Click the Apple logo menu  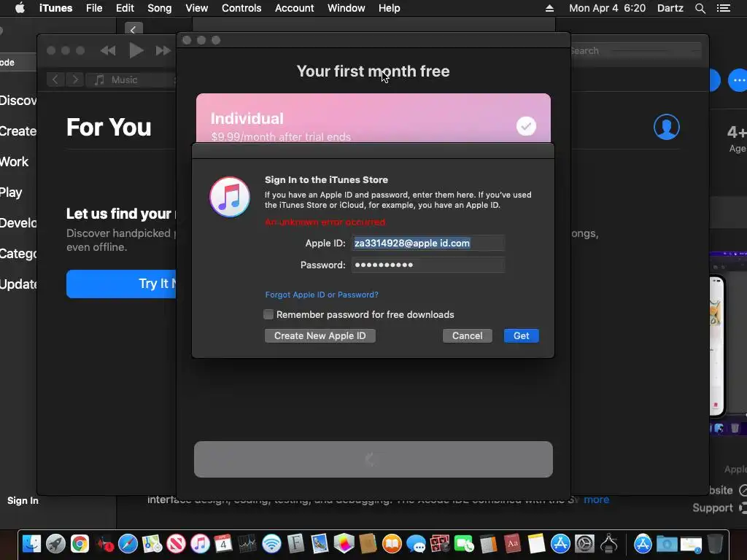(20, 8)
